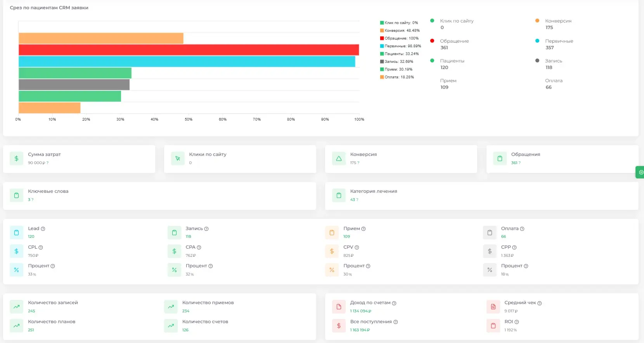The width and height of the screenshot is (644, 343).
Task: Select the triangle icon on the Конверсия card
Action: pyautogui.click(x=339, y=158)
